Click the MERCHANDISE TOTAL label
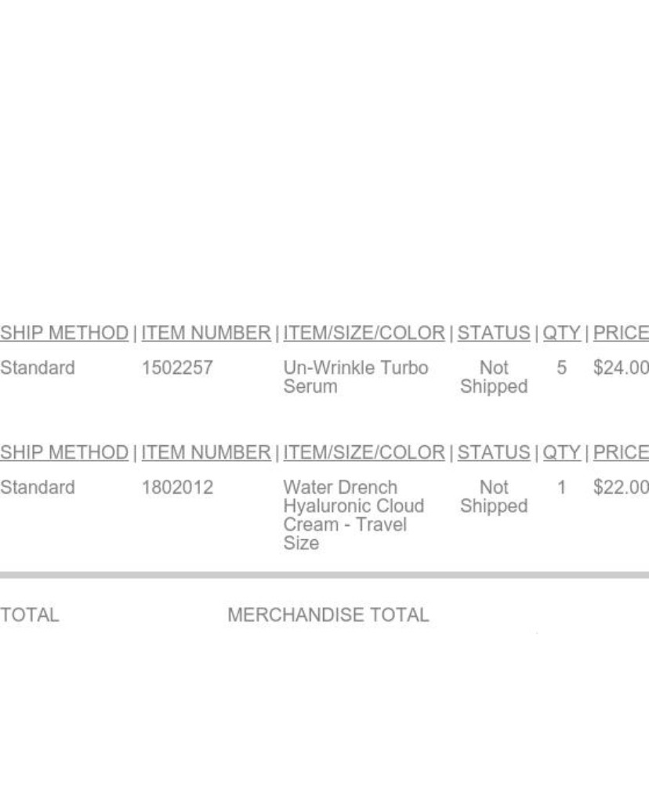The height and width of the screenshot is (812, 649). tap(328, 614)
